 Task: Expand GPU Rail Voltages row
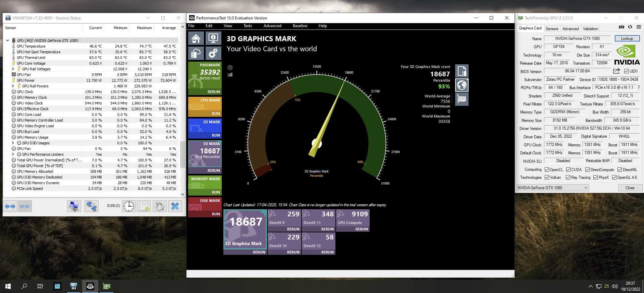tap(13, 69)
